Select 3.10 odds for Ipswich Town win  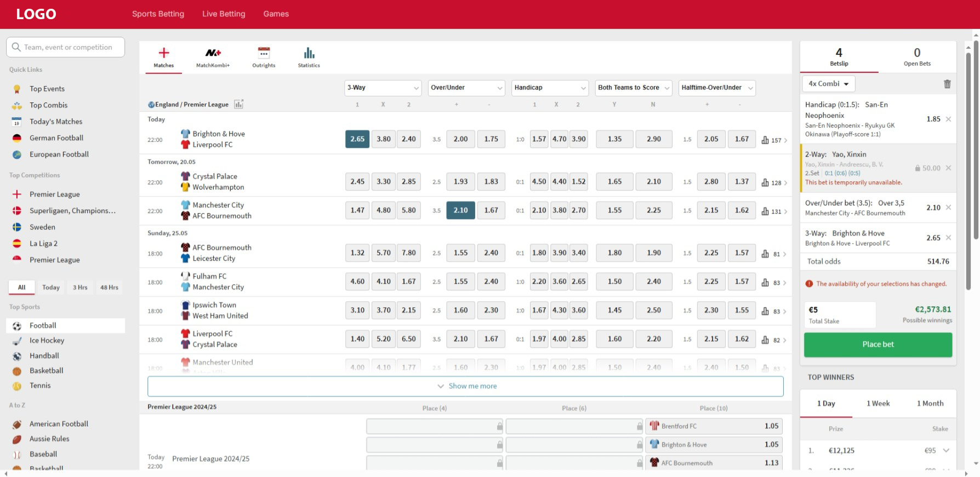pyautogui.click(x=357, y=310)
